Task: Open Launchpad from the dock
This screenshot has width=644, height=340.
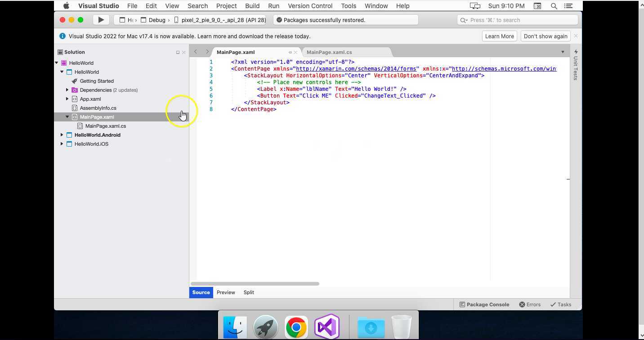Action: pos(266,327)
